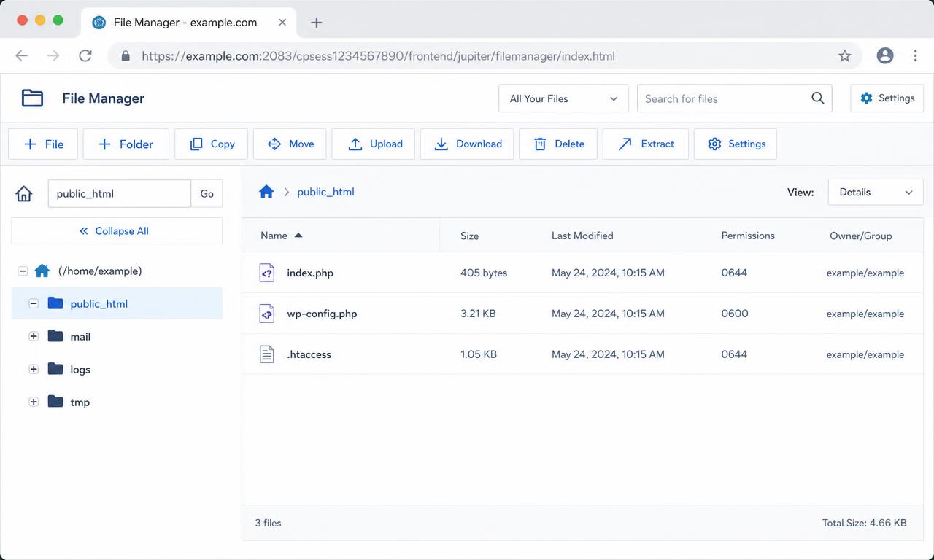Click the Move toolbar button

[x=290, y=144]
